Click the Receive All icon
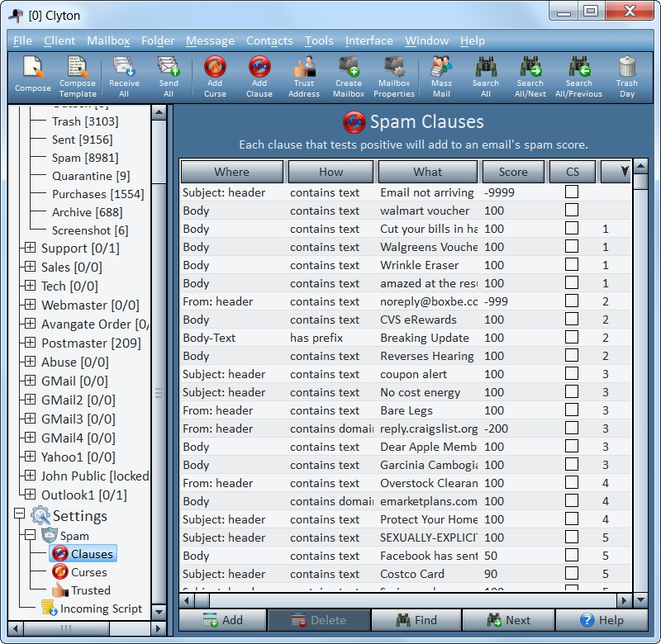 pos(124,77)
